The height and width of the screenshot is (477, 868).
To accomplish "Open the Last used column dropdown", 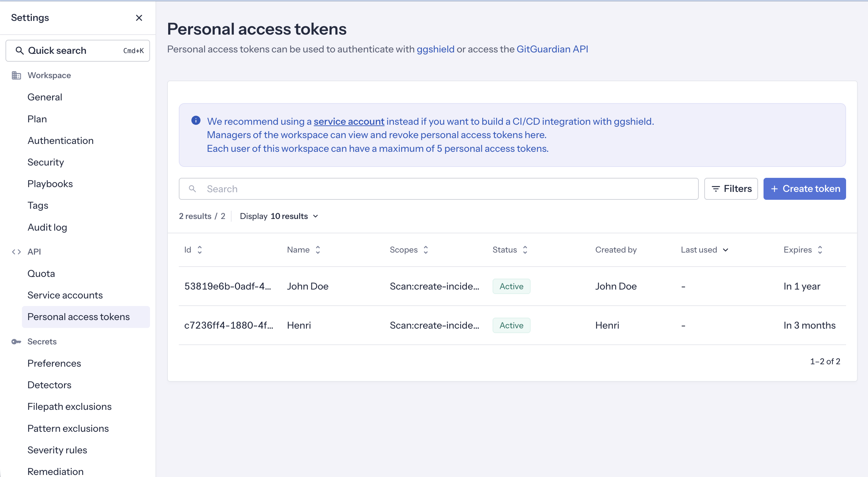I will [x=726, y=250].
